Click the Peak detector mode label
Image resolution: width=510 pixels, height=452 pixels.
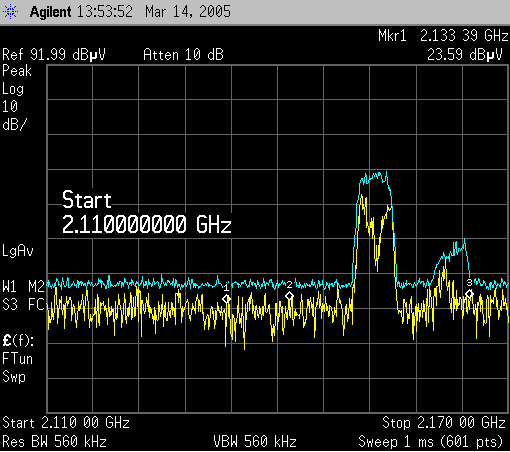tap(17, 71)
